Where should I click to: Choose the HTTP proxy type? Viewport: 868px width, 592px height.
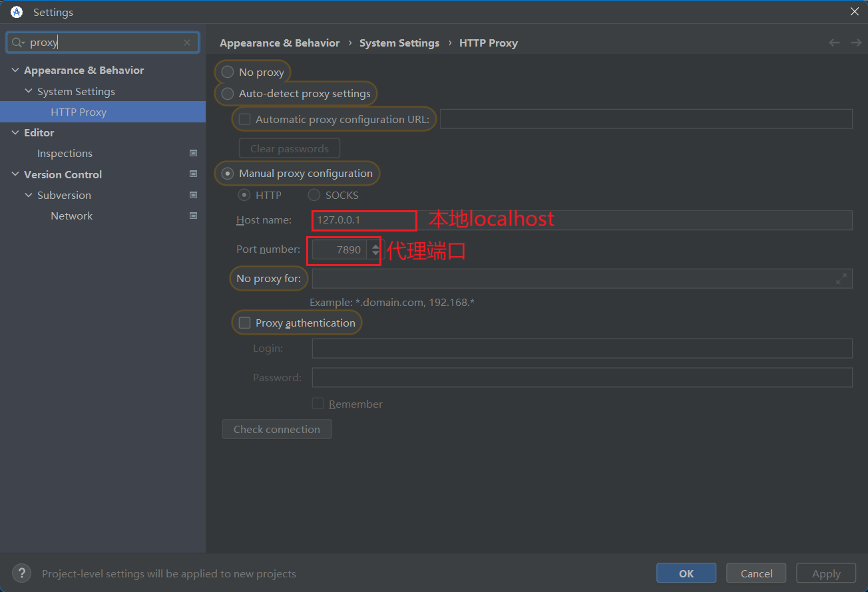point(244,195)
